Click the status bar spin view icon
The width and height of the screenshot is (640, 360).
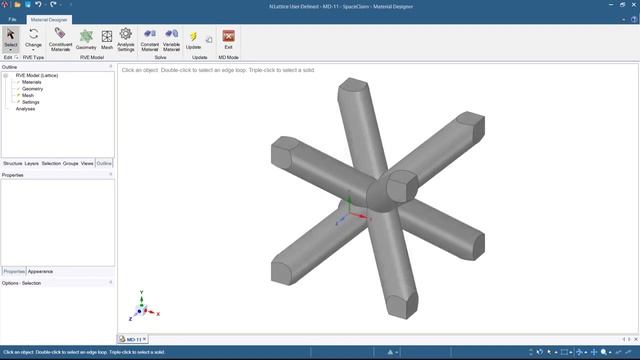click(579, 352)
